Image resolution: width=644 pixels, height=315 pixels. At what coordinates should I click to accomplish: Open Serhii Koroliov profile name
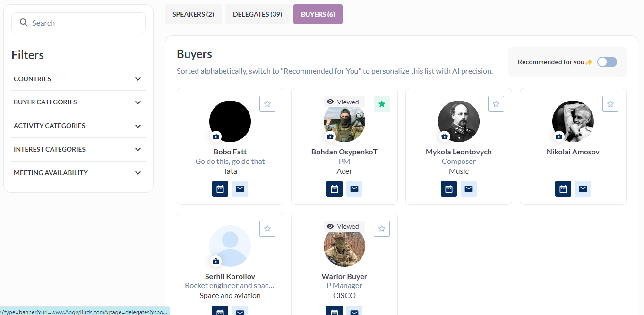pos(230,276)
